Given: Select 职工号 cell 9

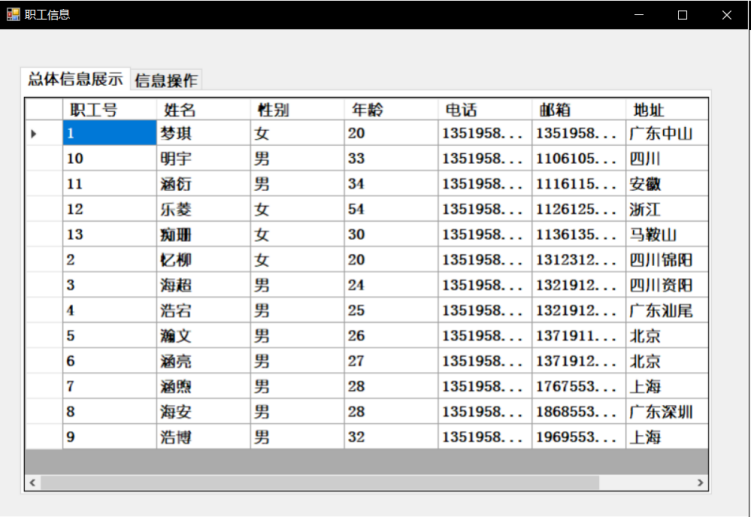Looking at the screenshot, I should (109, 437).
